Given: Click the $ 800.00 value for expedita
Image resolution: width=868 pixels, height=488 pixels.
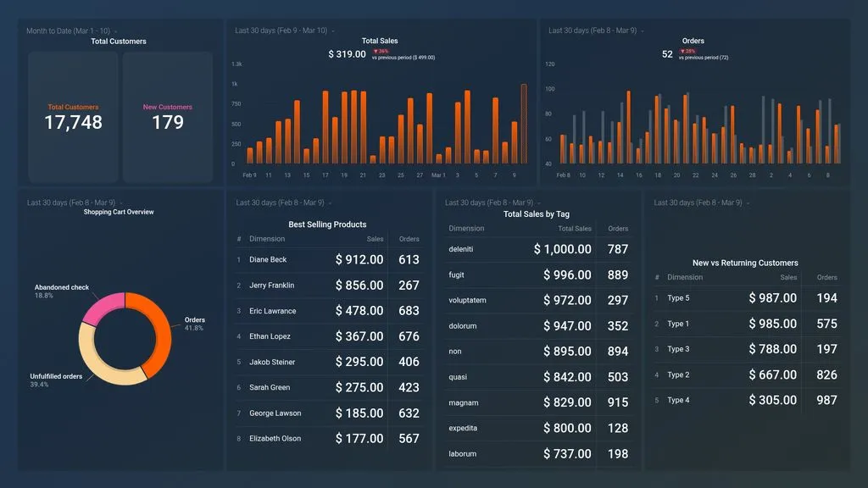Looking at the screenshot, I should 567,428.
